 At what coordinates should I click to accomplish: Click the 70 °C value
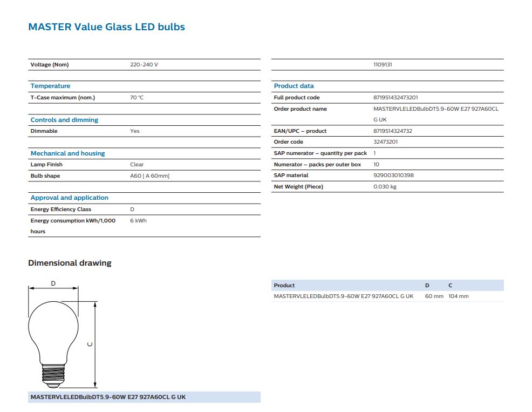click(x=137, y=98)
